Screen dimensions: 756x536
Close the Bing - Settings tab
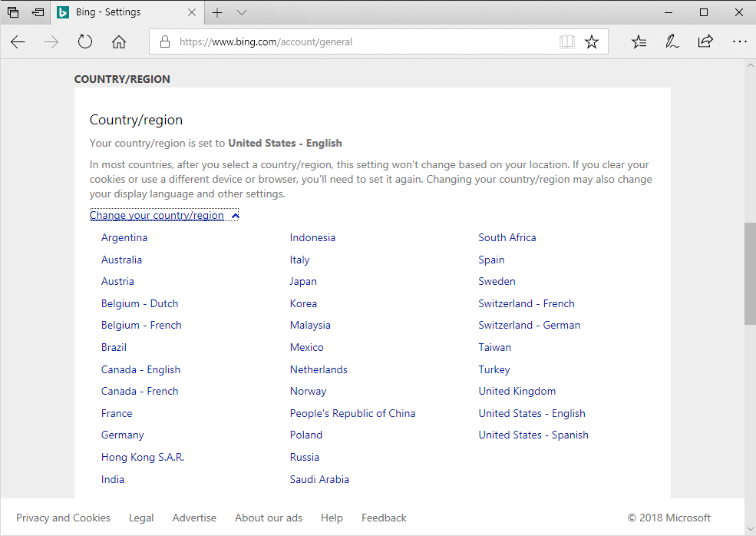tap(192, 12)
